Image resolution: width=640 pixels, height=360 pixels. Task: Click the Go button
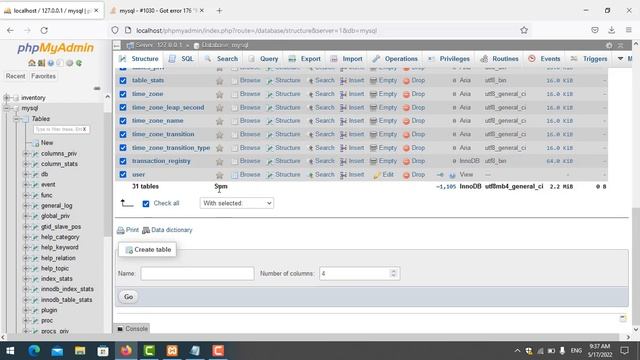pos(128,297)
